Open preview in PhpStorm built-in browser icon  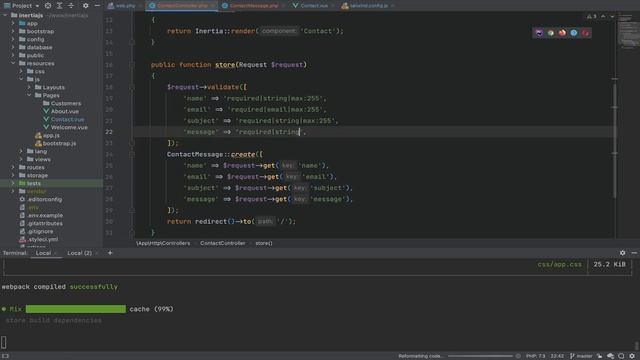539,33
